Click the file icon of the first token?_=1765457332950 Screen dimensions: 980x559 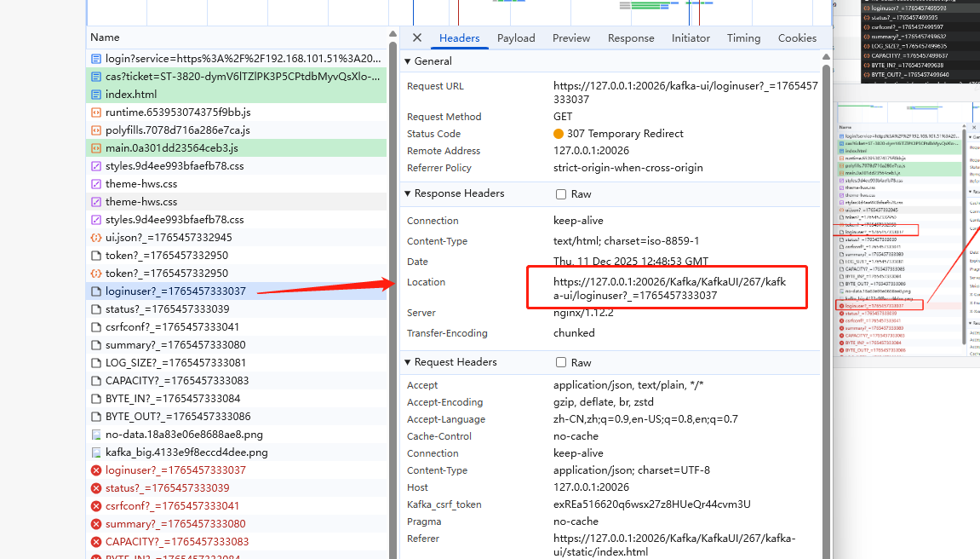(x=95, y=256)
